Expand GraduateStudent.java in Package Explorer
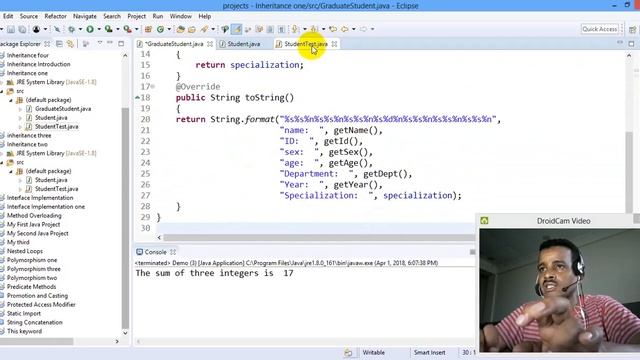This screenshot has width=640, height=360. (x=20, y=109)
